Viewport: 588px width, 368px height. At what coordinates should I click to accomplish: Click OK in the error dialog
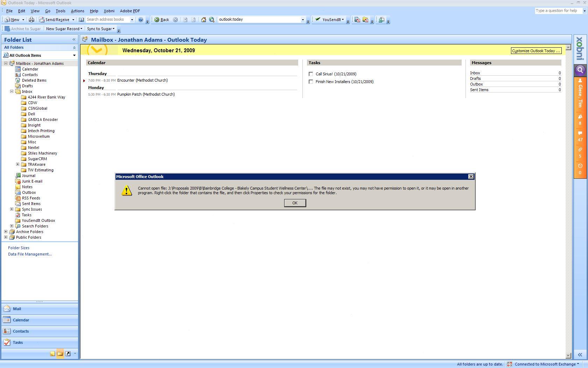pos(295,203)
